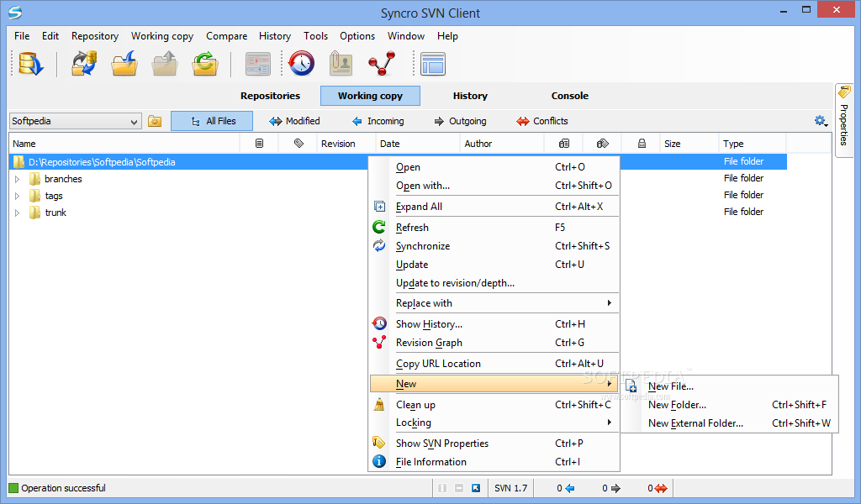Image resolution: width=861 pixels, height=504 pixels.
Task: Click the conflicts red arrows in status bar
Action: point(661,488)
